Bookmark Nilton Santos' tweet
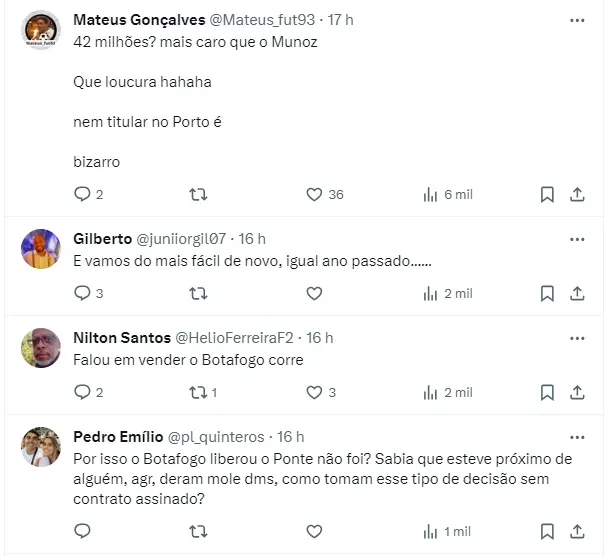The height and width of the screenshot is (557, 608). tap(547, 393)
